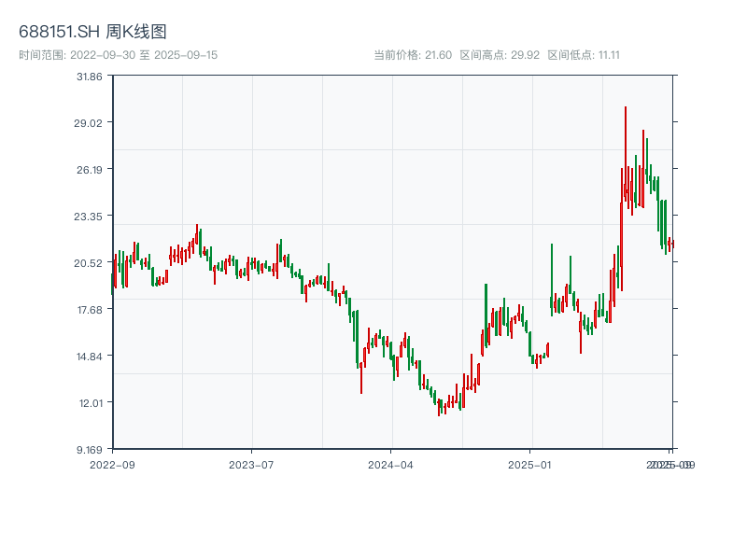747x560 pixels.
Task: Select the 2025-01 x-axis date tick
Action: point(530,464)
